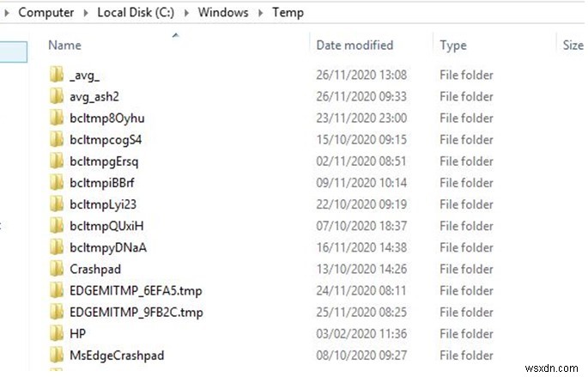Go to Computer in the breadcrumb path
Screen dimensions: 588x377
(x=45, y=13)
